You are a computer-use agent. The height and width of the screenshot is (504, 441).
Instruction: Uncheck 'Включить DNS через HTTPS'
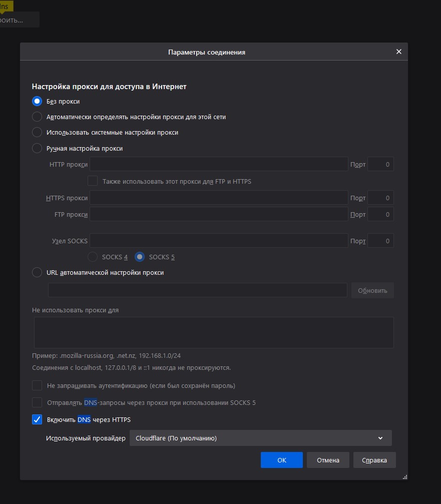37,419
